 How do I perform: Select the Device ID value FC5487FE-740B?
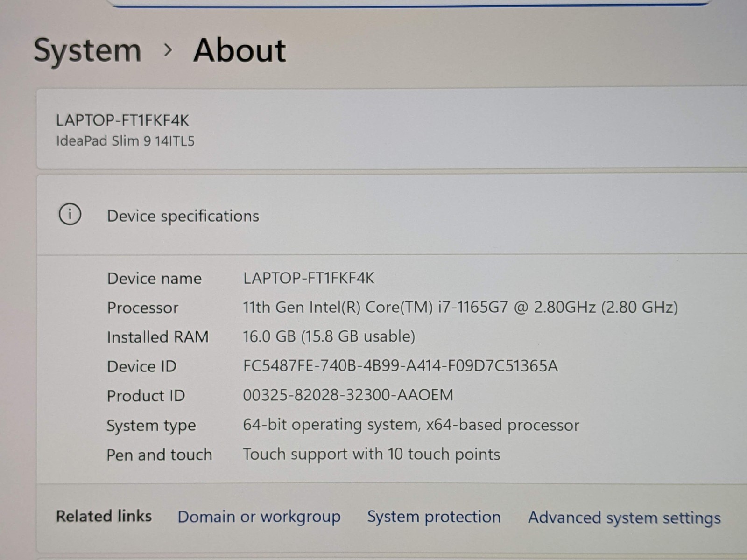click(x=400, y=365)
